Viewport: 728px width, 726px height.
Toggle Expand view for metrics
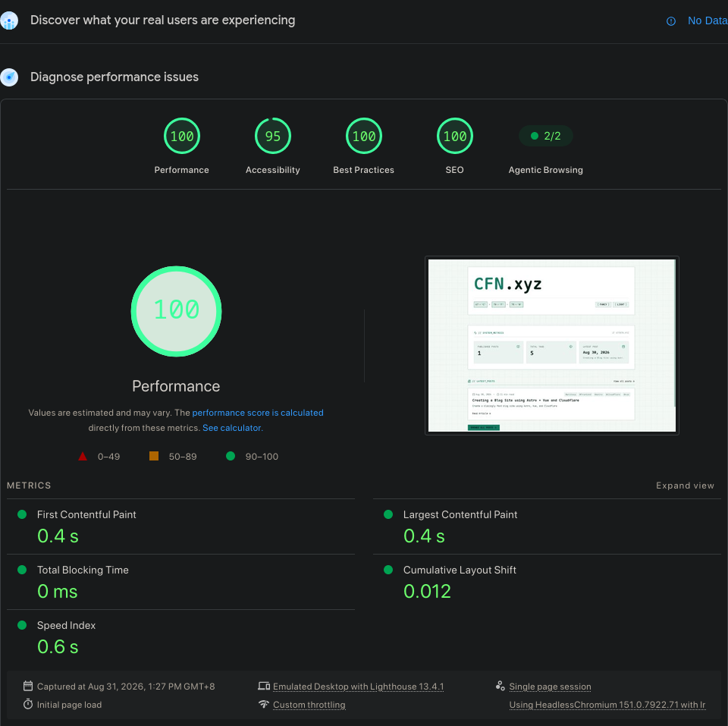[x=685, y=486]
